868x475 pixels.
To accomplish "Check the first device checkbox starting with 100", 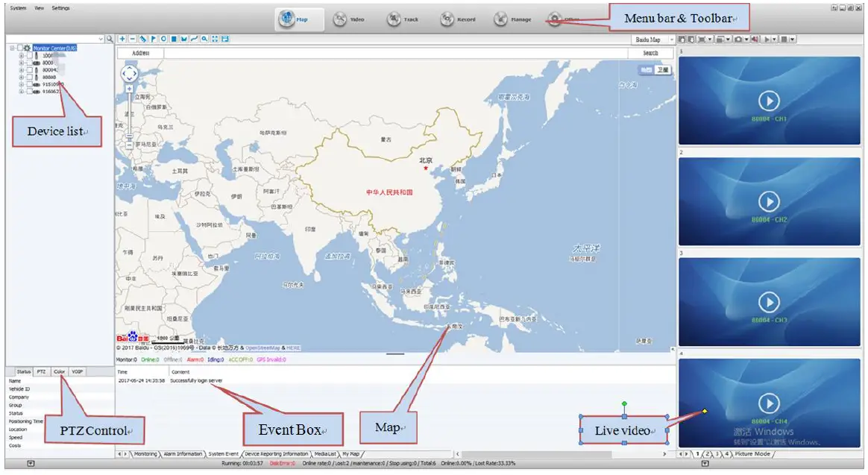I will pyautogui.click(x=29, y=55).
